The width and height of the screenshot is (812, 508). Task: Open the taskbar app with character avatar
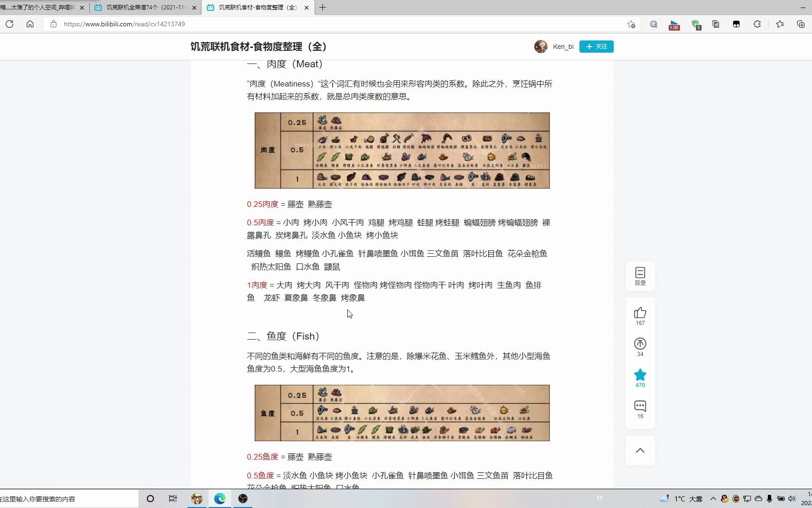coord(197,499)
